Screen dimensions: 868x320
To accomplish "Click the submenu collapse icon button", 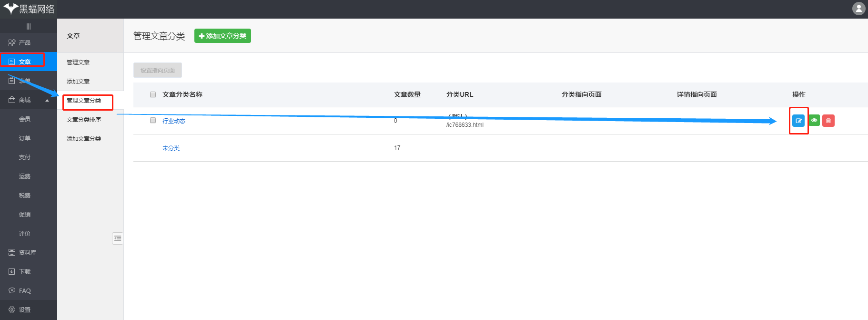I will pos(118,238).
